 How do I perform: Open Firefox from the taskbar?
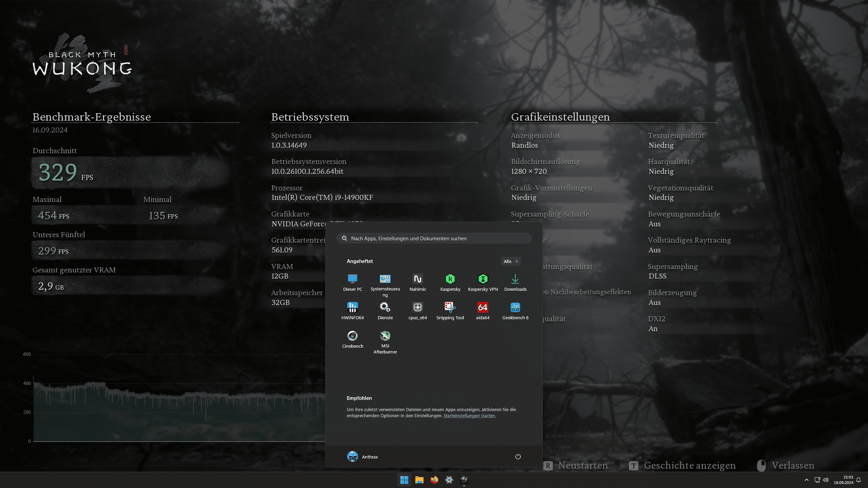[x=434, y=480]
